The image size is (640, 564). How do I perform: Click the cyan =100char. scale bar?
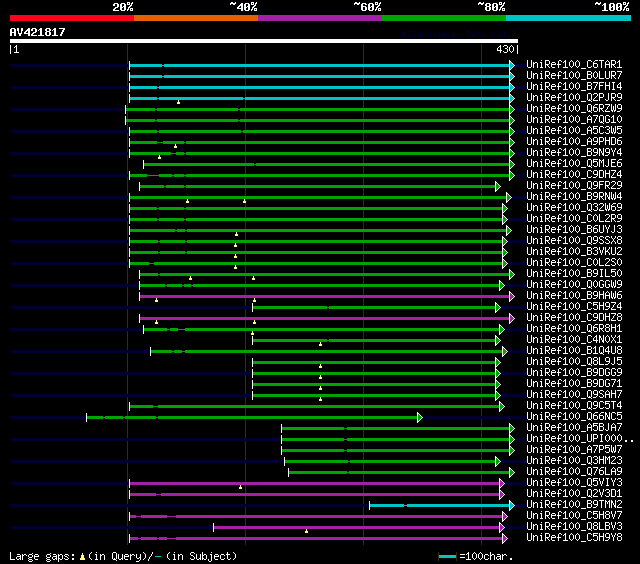447,556
